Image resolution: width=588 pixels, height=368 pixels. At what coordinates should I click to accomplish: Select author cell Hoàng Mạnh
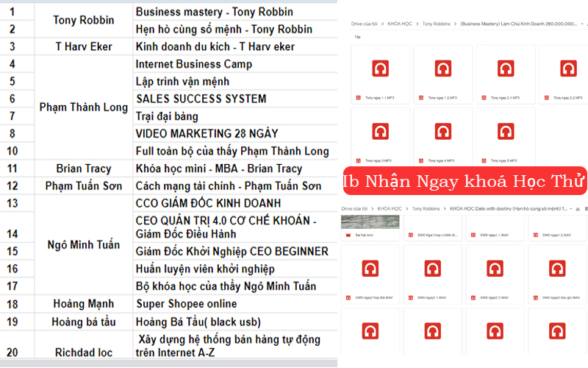84,304
